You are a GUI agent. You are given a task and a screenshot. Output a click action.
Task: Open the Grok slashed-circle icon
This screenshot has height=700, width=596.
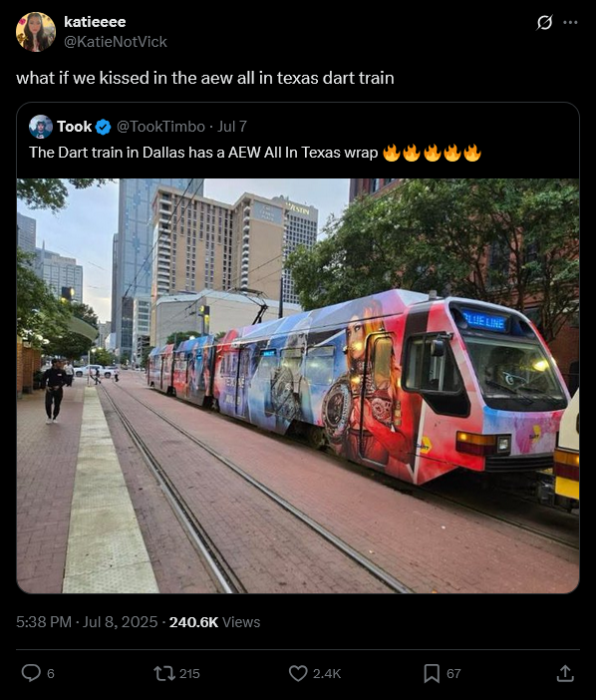544,22
